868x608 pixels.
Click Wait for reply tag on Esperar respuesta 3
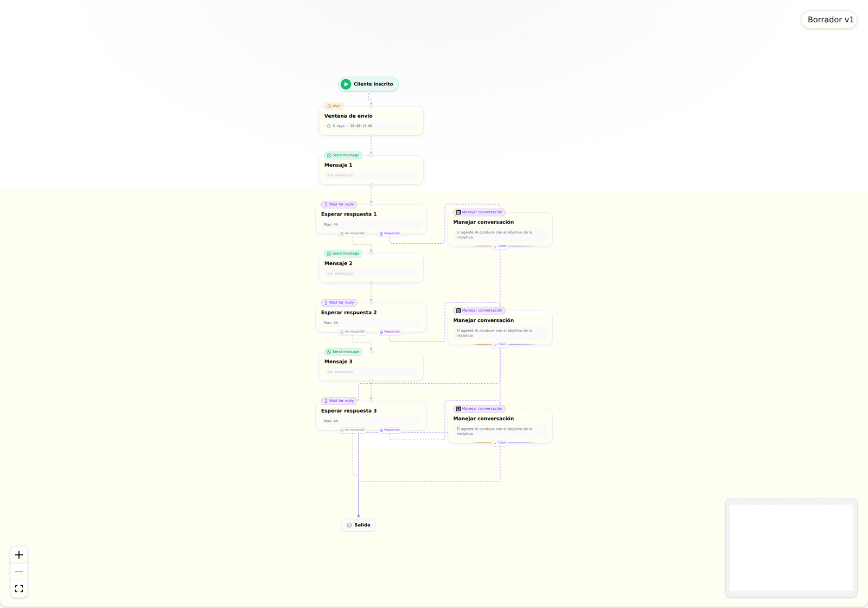click(339, 401)
